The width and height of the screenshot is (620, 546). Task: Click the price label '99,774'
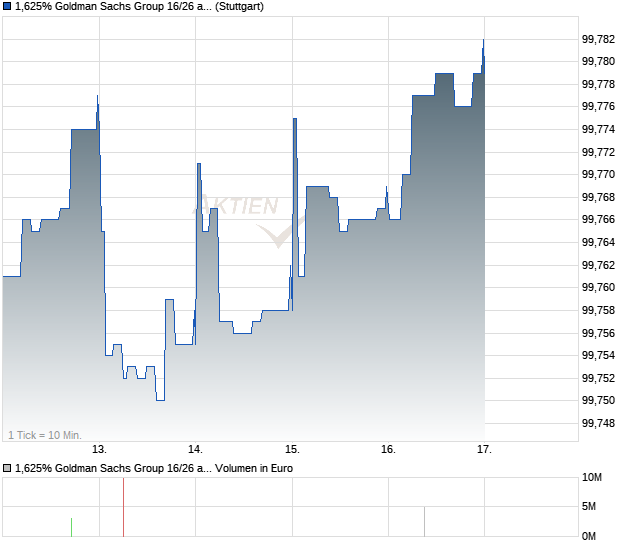(598, 129)
